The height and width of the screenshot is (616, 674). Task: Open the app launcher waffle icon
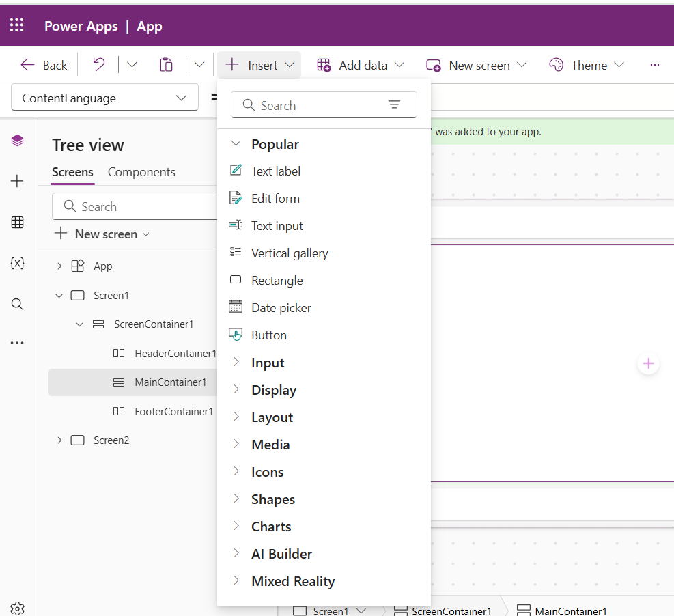pos(17,25)
